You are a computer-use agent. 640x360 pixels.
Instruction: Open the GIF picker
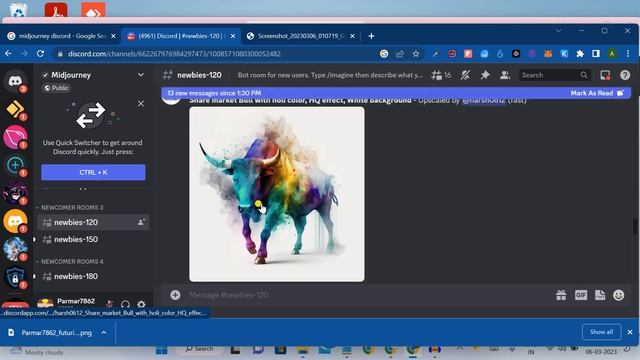(581, 295)
